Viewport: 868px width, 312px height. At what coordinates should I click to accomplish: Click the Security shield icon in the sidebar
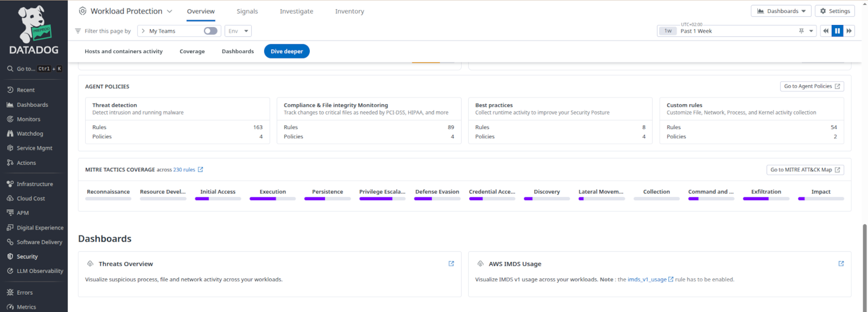[10, 256]
